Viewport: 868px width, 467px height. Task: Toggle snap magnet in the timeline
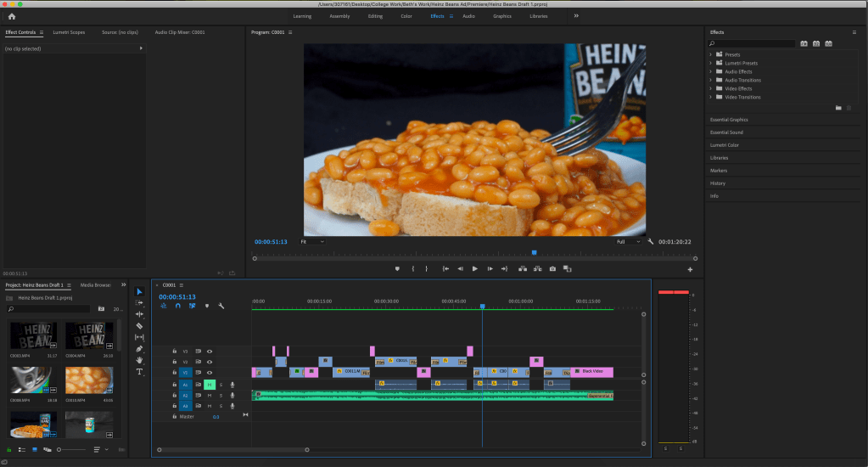pos(178,306)
